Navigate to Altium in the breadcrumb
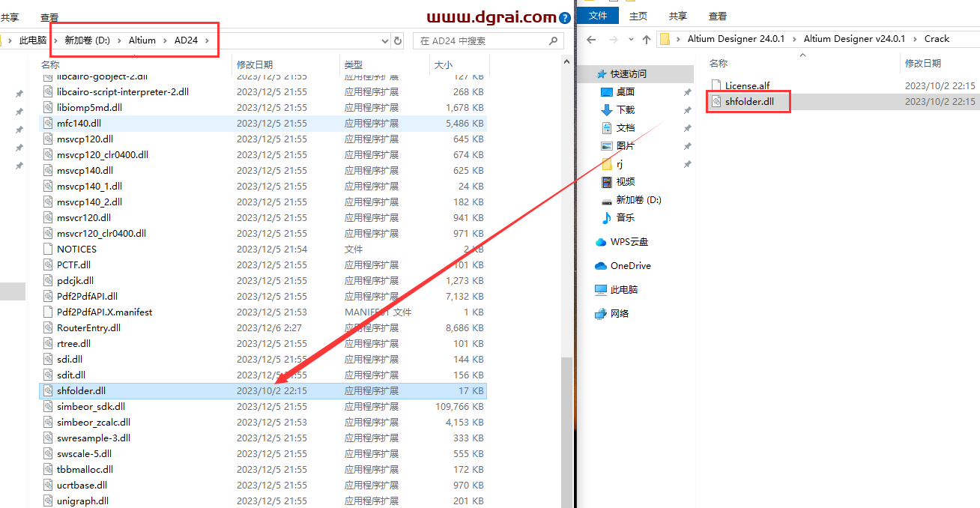This screenshot has width=980, height=508. [x=142, y=40]
